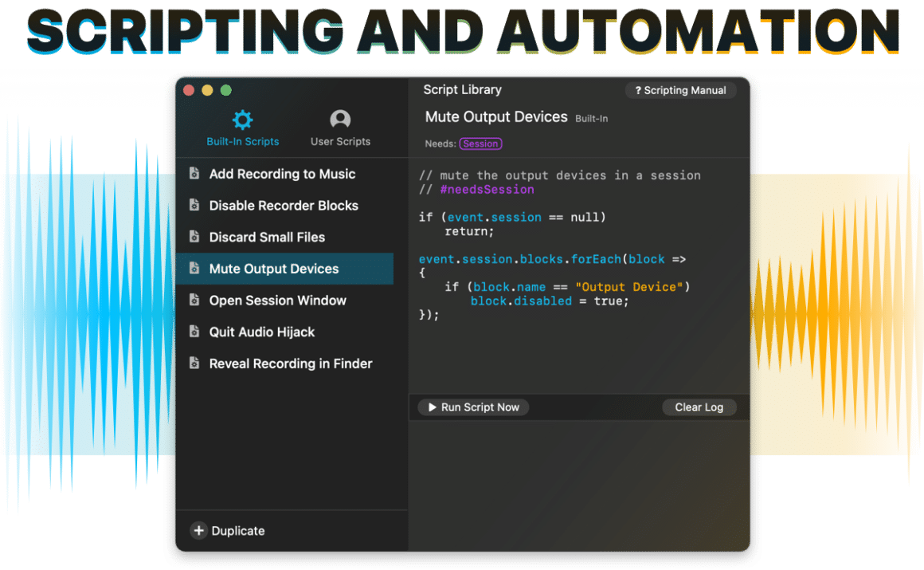Click the Built-In Scripts gear icon

[242, 120]
